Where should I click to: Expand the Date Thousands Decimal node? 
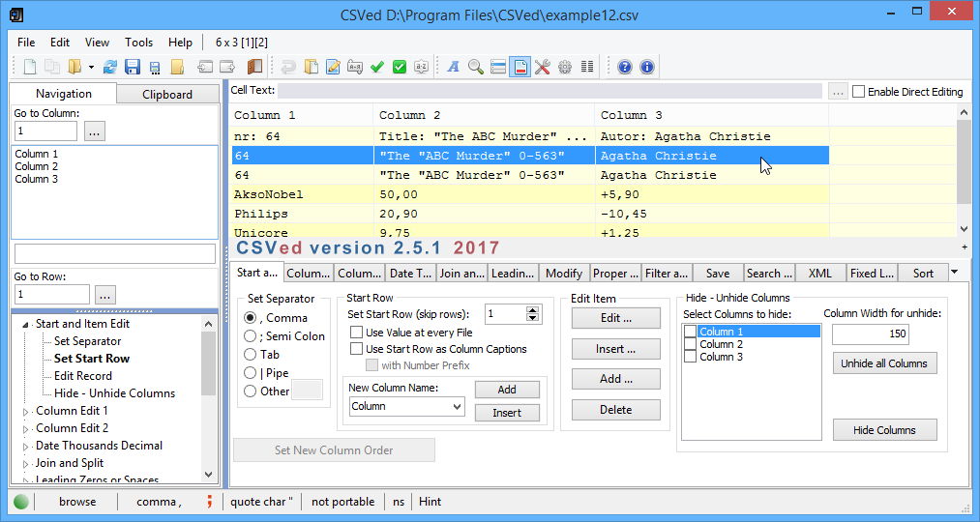[x=25, y=447]
